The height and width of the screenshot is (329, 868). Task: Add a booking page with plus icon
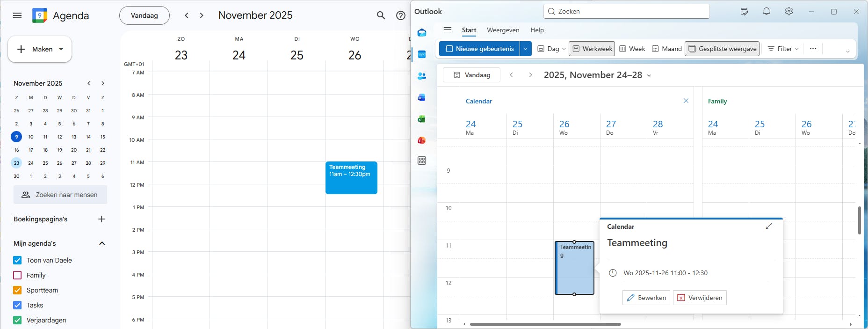tap(101, 219)
